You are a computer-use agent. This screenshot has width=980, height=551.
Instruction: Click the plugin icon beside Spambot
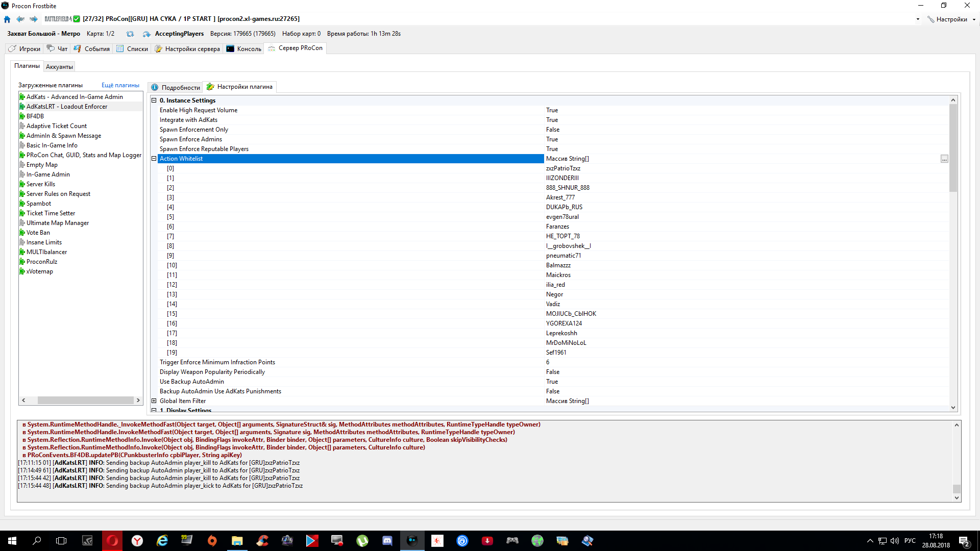click(22, 204)
